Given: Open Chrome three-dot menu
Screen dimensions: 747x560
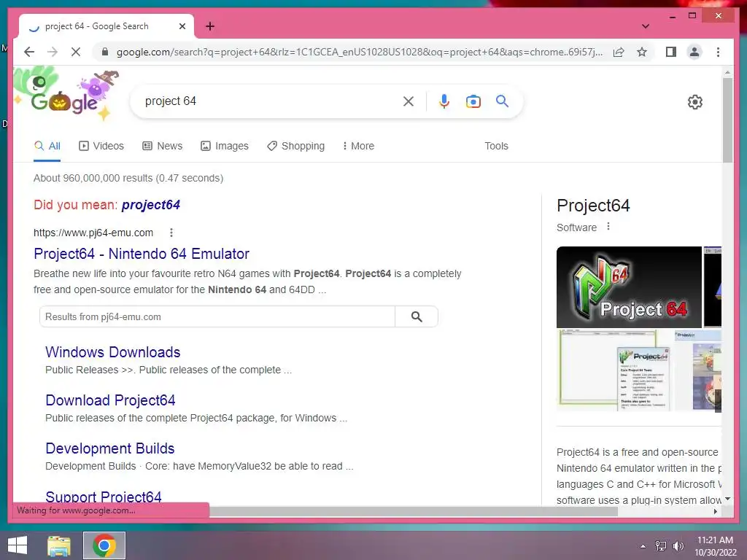Looking at the screenshot, I should (718, 52).
